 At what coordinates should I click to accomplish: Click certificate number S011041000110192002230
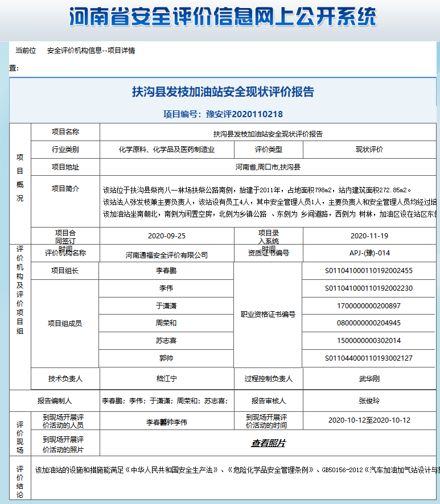[369, 288]
